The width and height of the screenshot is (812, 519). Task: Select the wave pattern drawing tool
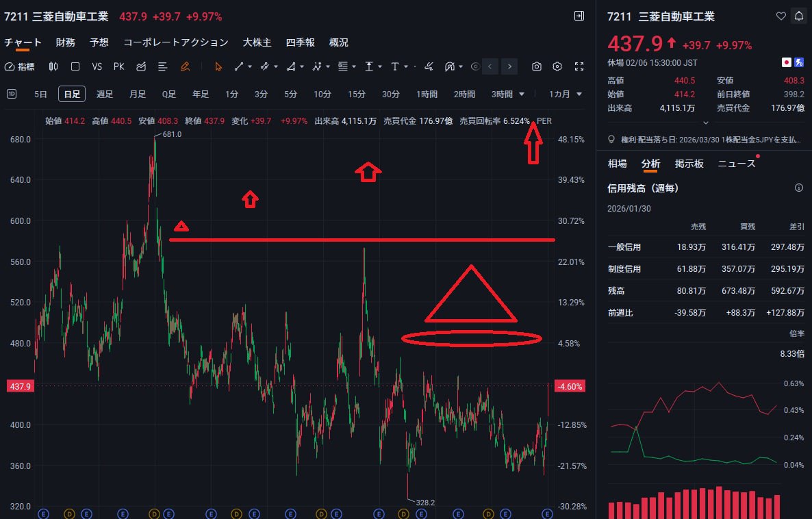[317, 67]
